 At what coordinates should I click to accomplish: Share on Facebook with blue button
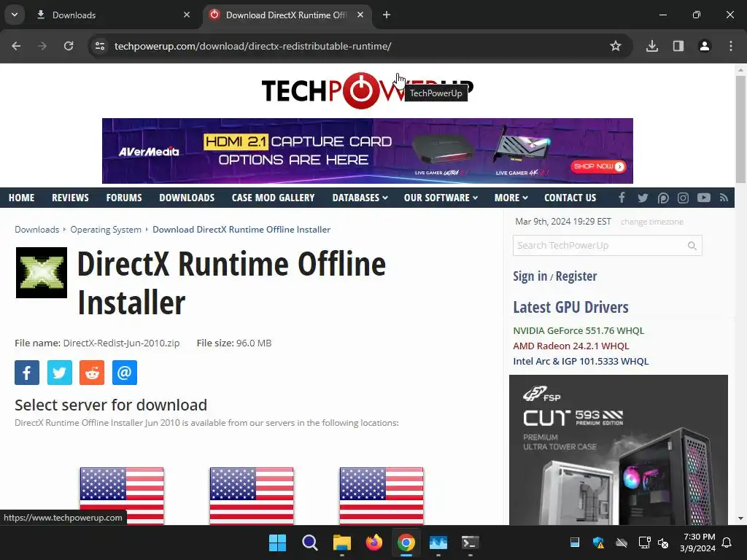[27, 373]
